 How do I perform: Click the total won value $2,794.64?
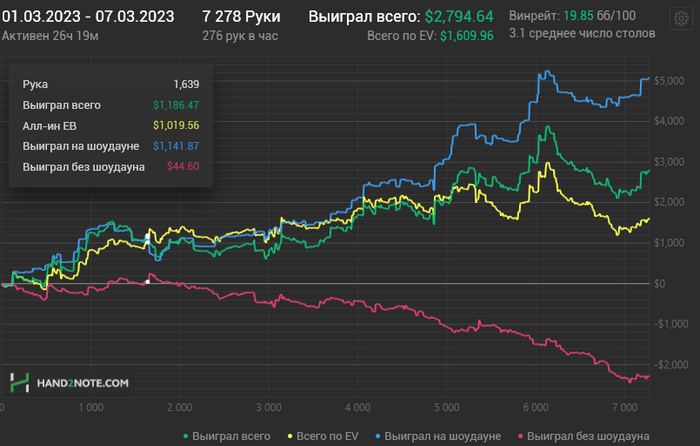459,17
